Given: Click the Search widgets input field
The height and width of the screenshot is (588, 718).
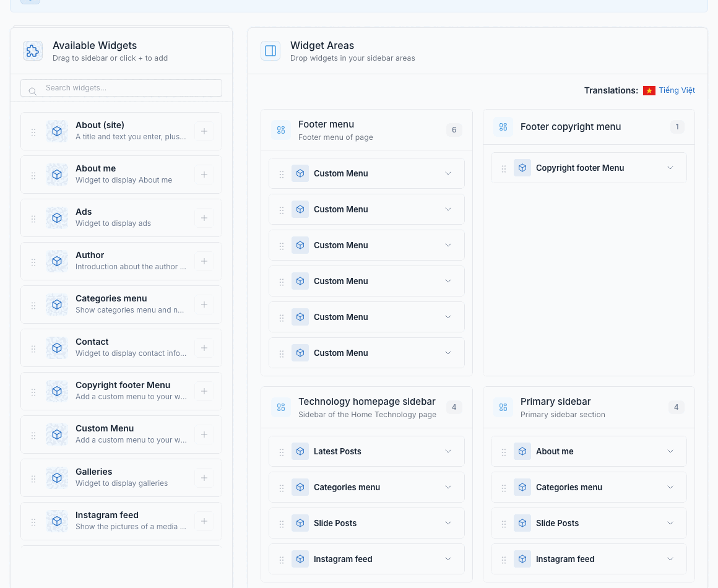Looking at the screenshot, I should click(x=121, y=88).
